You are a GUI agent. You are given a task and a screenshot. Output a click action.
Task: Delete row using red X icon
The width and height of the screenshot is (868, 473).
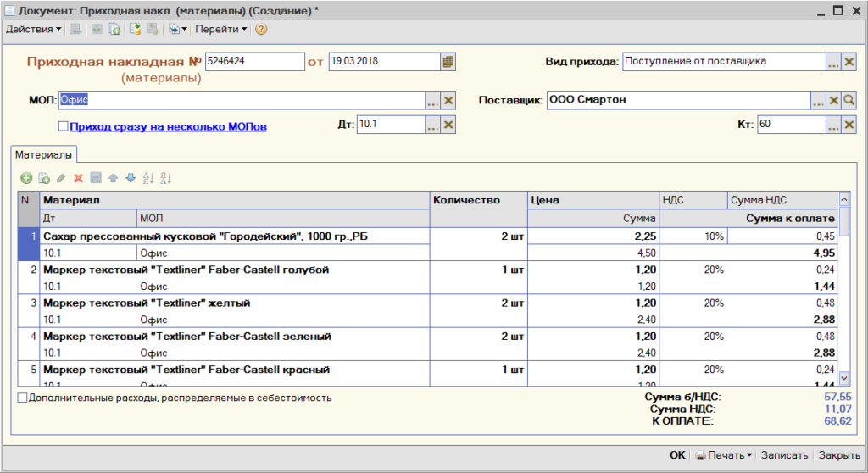point(78,178)
